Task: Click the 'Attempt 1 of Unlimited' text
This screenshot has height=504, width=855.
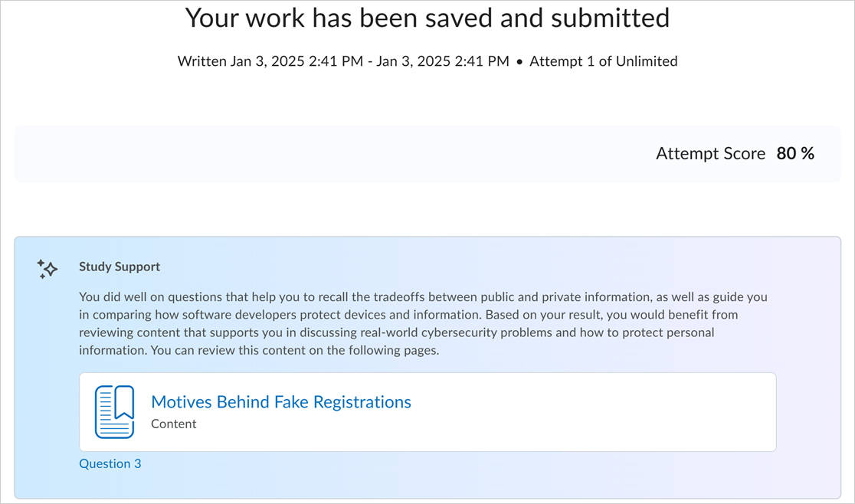Action: click(603, 61)
